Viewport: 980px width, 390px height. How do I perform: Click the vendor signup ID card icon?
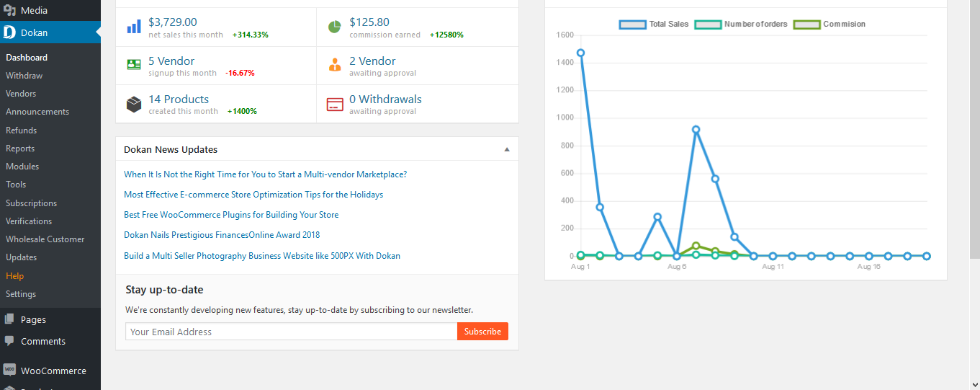point(134,65)
